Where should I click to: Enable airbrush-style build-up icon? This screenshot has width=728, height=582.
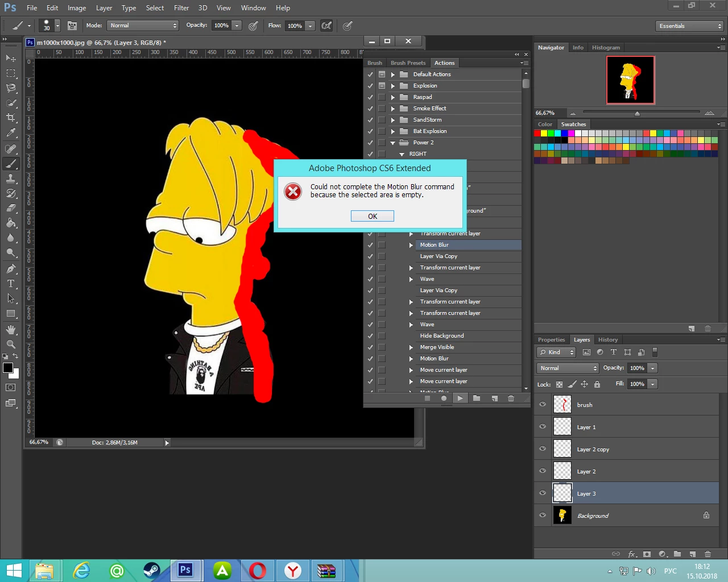tap(326, 26)
